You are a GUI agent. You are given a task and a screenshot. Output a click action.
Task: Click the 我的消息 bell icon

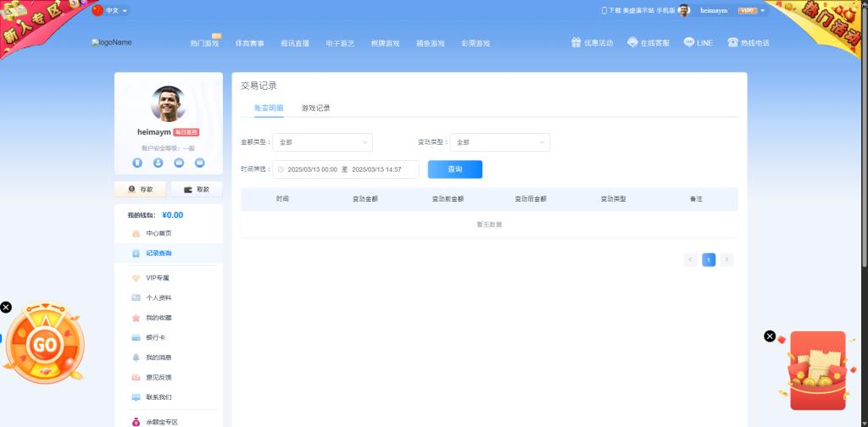click(136, 358)
